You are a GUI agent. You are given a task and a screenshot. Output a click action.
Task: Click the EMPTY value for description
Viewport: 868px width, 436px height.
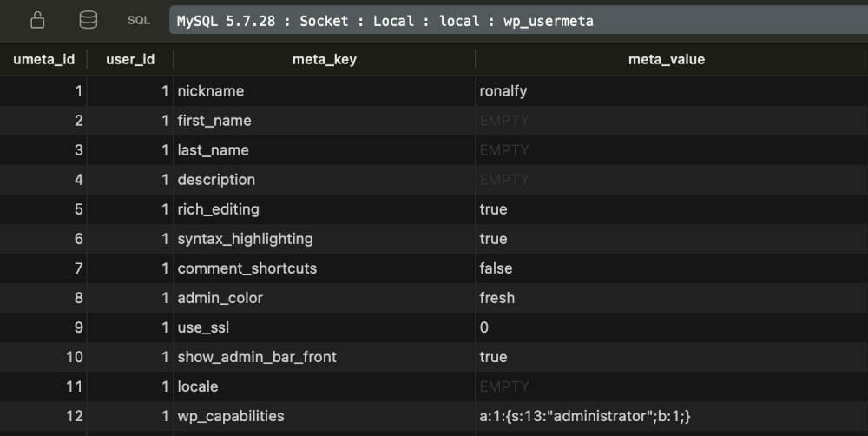(x=670, y=180)
